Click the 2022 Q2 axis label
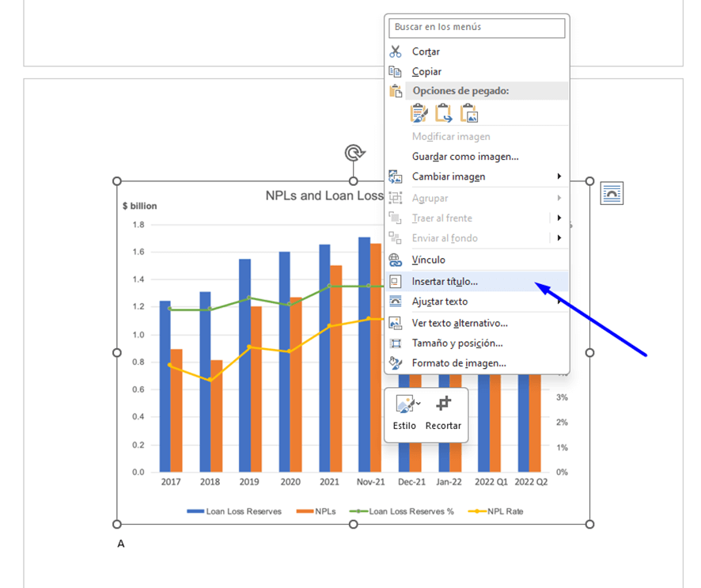Image resolution: width=701 pixels, height=588 pixels. [531, 482]
